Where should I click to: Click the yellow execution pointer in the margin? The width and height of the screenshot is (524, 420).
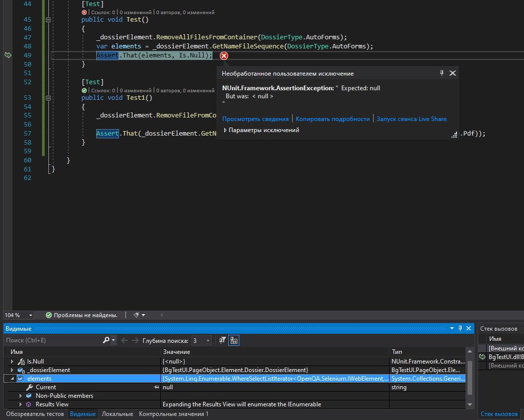coord(8,55)
